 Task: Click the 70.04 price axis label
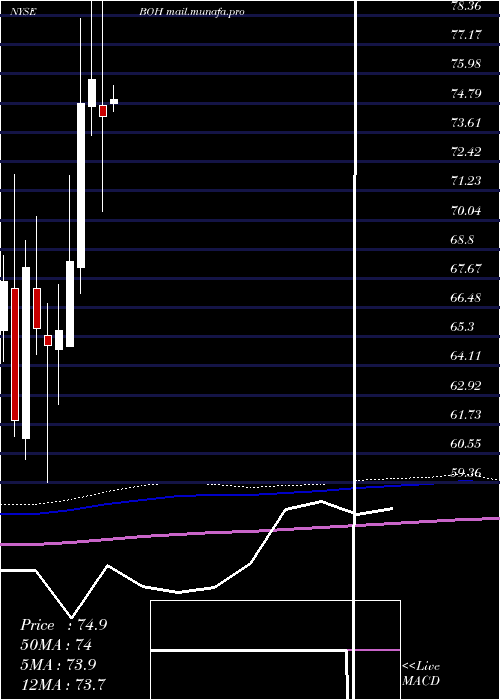466,210
